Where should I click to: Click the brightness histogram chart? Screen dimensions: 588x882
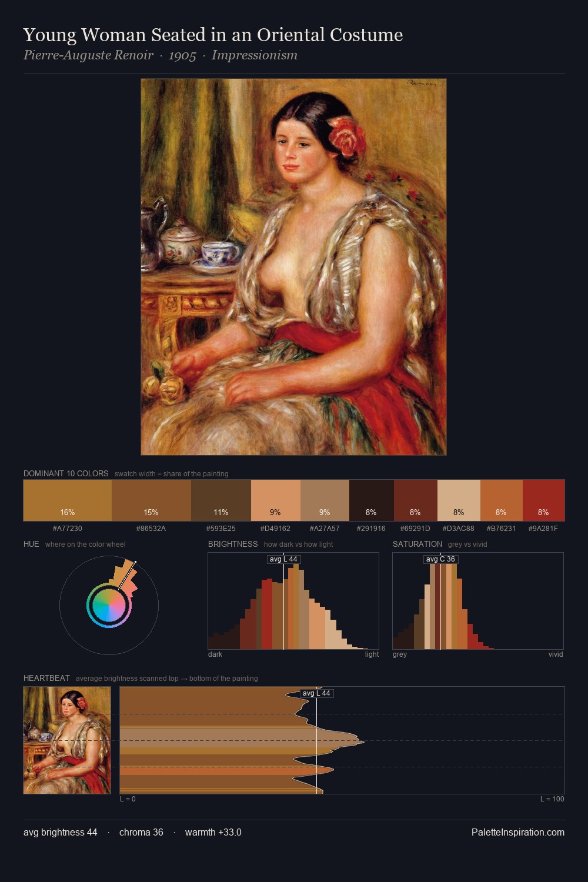(293, 601)
